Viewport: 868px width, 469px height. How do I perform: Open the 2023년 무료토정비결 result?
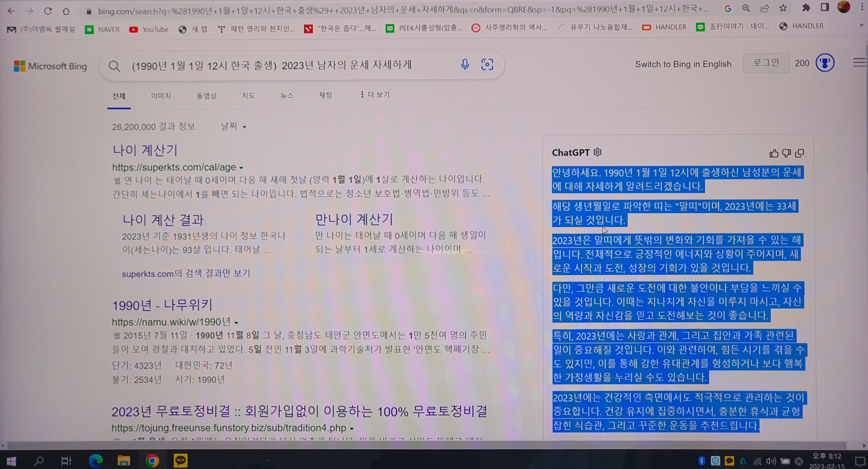coord(299,411)
